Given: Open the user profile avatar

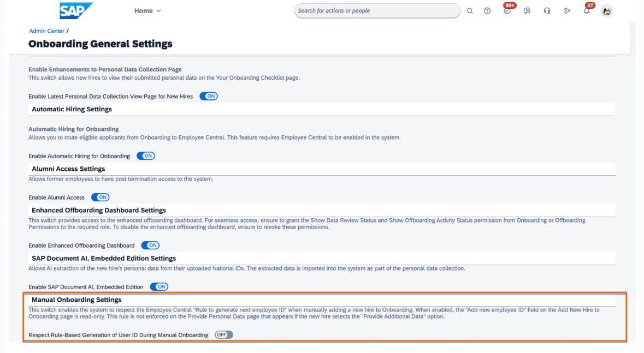Looking at the screenshot, I should [607, 11].
